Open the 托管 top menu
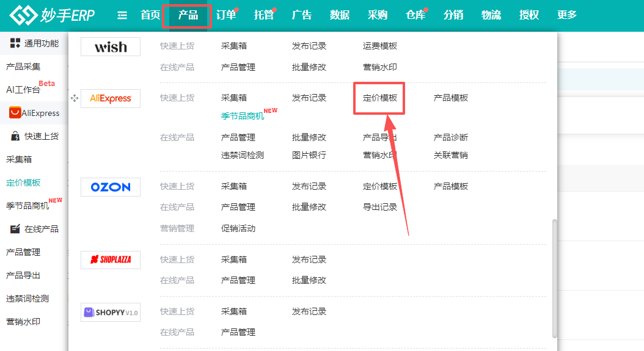 [264, 15]
